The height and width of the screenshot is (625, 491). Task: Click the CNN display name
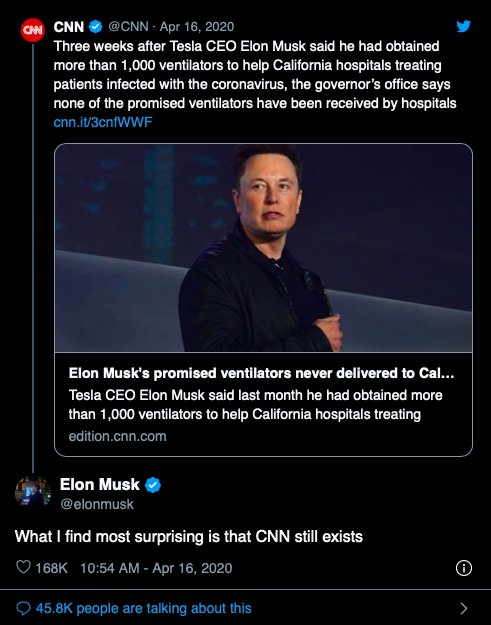pos(69,27)
